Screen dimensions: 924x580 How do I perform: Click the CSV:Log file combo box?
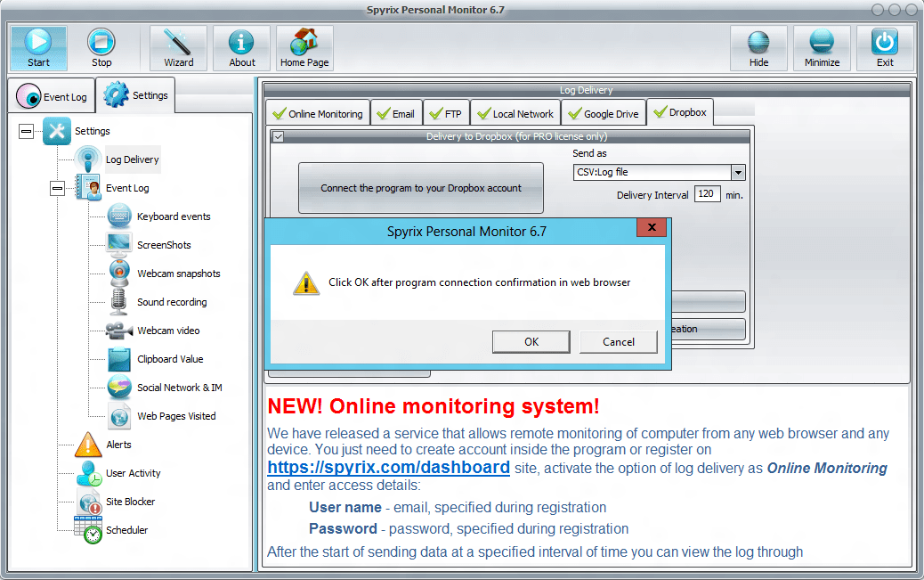[659, 172]
